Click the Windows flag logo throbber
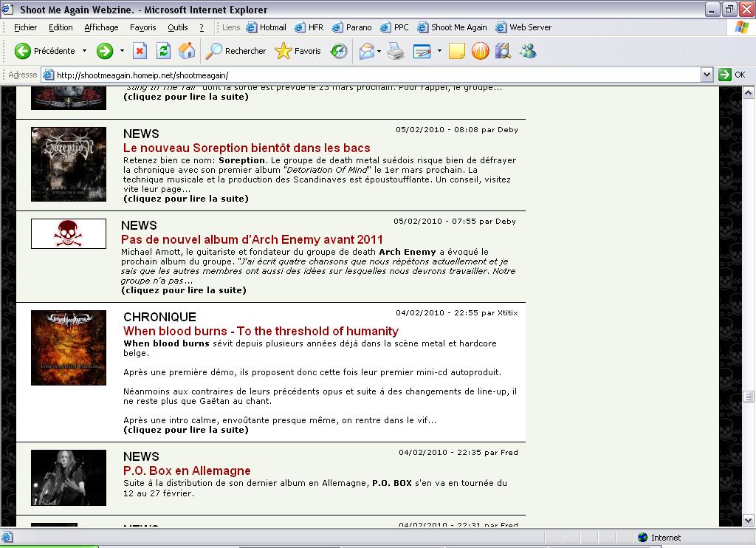Viewport: 756px width, 548px height. pyautogui.click(x=741, y=27)
